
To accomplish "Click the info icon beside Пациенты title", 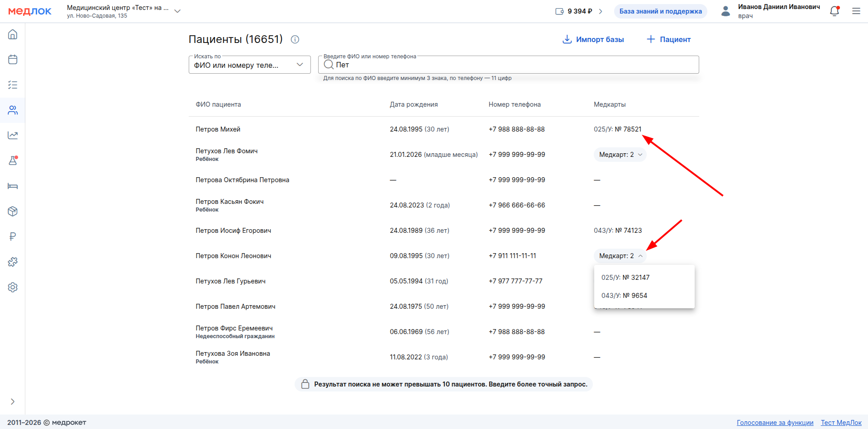I will (295, 39).
